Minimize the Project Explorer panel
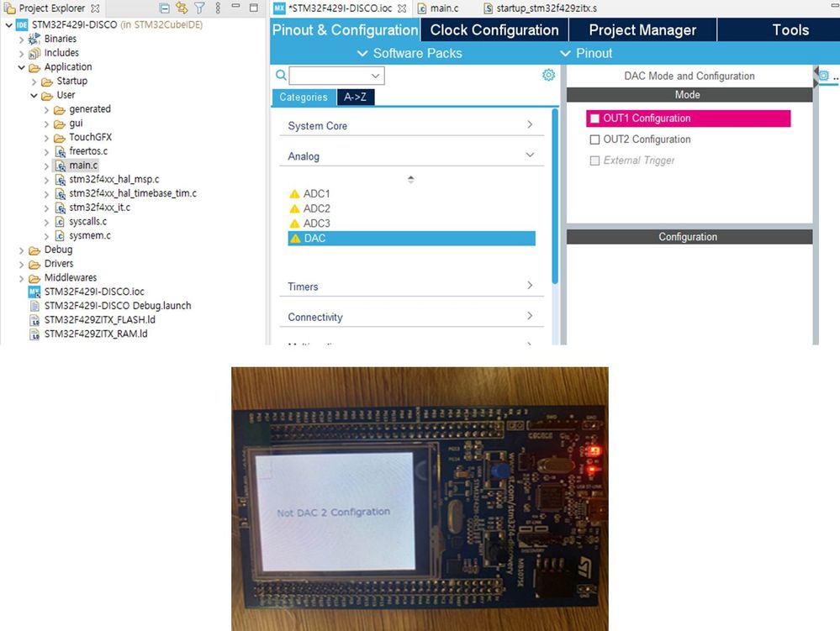Screen dimensions: 840x631 pos(235,6)
